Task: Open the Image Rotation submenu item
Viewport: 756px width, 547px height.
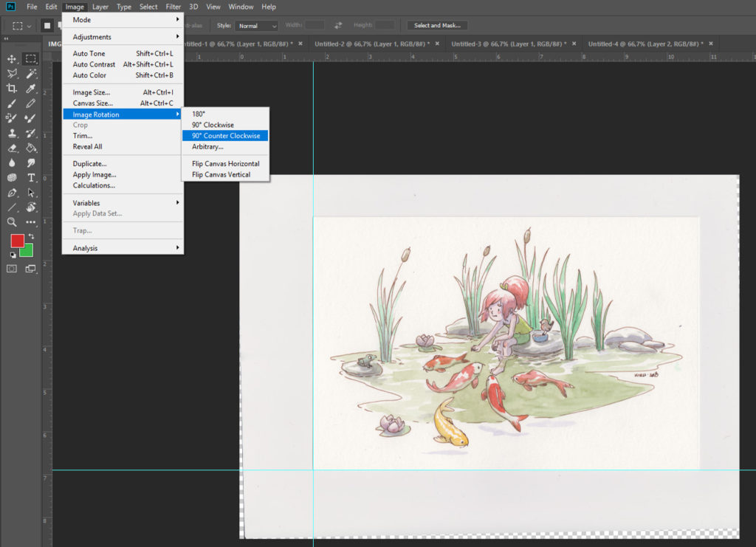Action: pyautogui.click(x=123, y=114)
